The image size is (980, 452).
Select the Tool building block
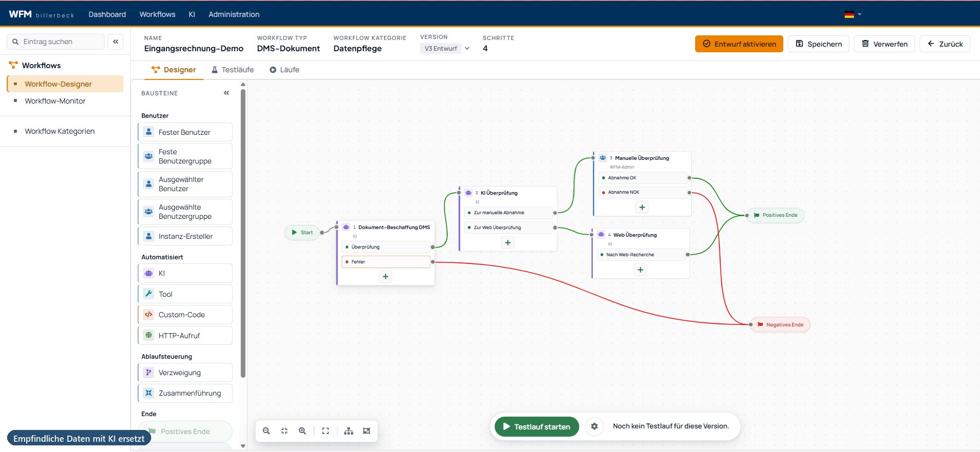pyautogui.click(x=185, y=294)
